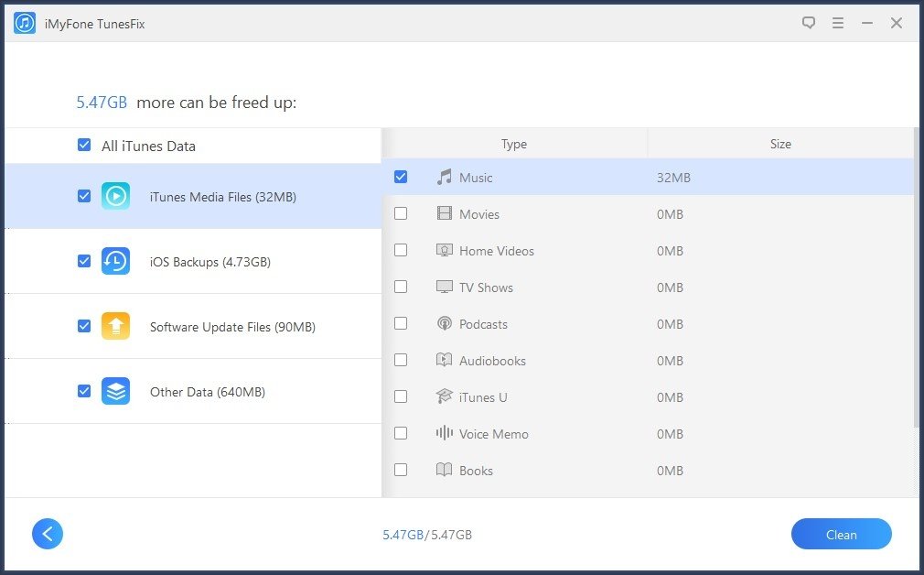Click the 32MB size value for Music
Screen dimensions: 924x575
pos(673,178)
